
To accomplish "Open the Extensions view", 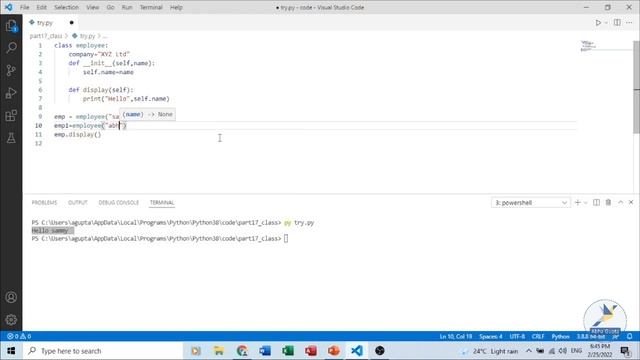I will point(11,116).
